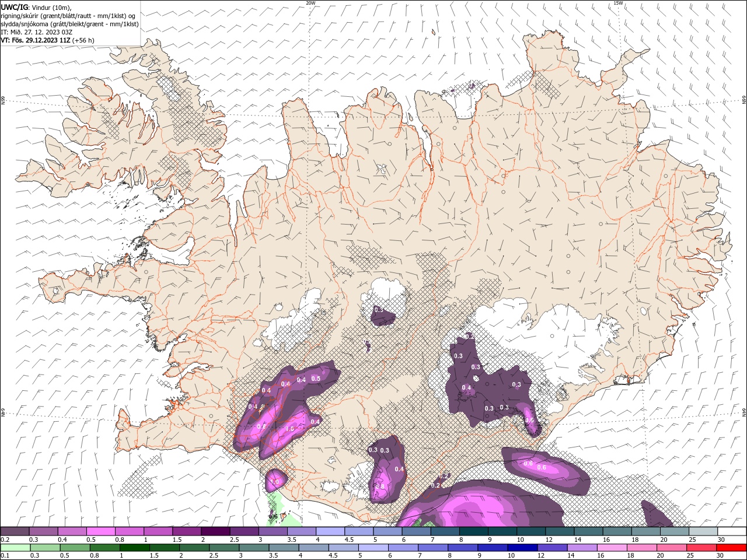Pick lower scale deep blue swatch at 10
The height and width of the screenshot is (560, 747).
tap(522, 548)
